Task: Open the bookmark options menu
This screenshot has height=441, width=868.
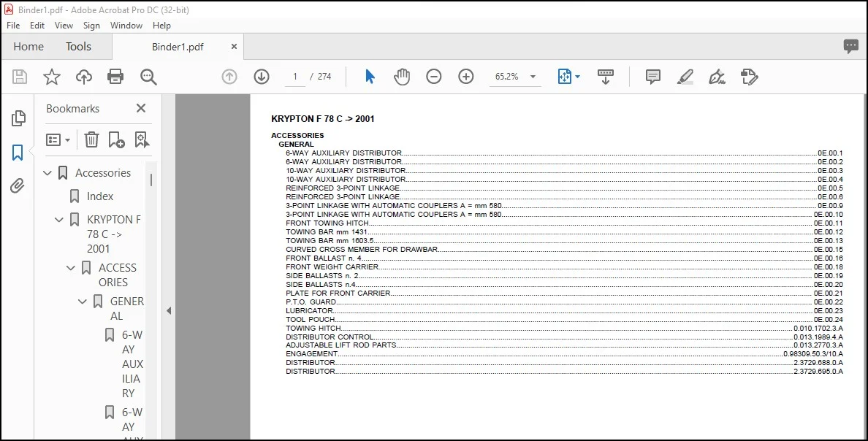Action: click(58, 139)
